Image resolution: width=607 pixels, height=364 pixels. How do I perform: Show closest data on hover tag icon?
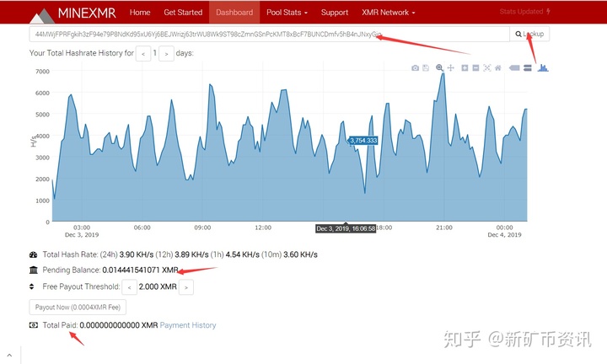point(514,68)
